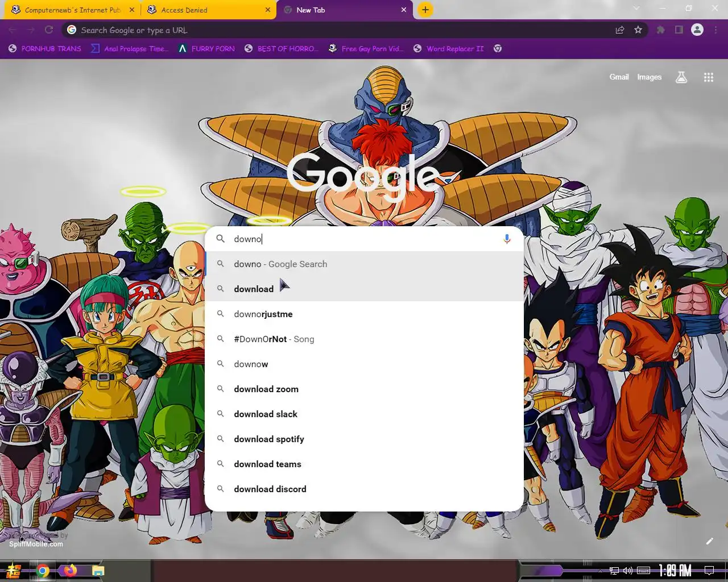The width and height of the screenshot is (728, 582).
Task: Open the Windows Start button
Action: (14, 571)
